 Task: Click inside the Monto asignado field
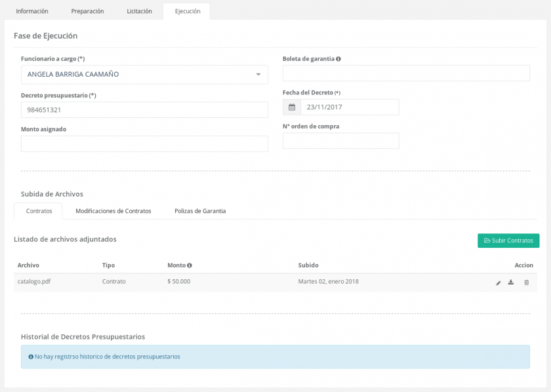point(144,143)
